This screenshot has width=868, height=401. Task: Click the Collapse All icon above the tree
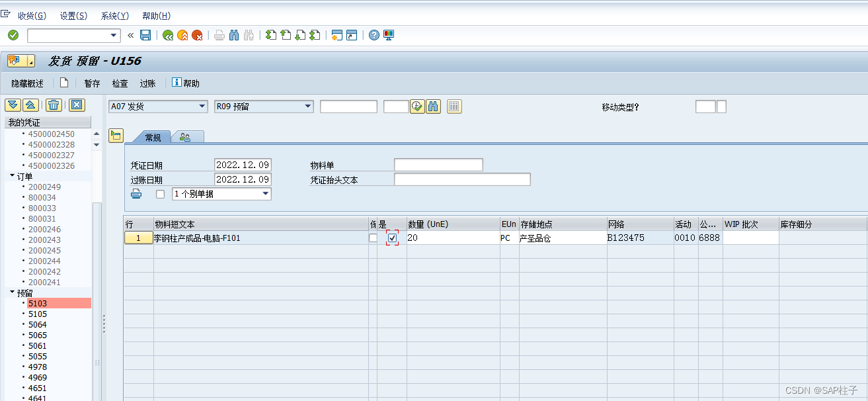(30, 105)
